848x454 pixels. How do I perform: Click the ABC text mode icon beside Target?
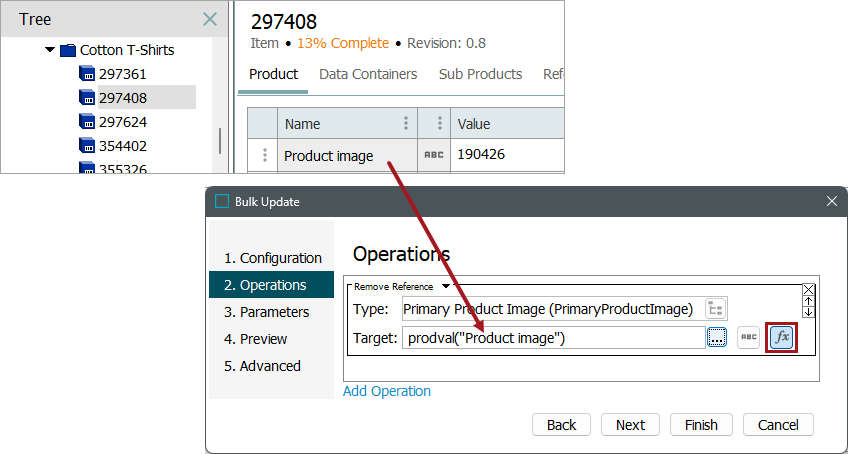click(x=748, y=337)
